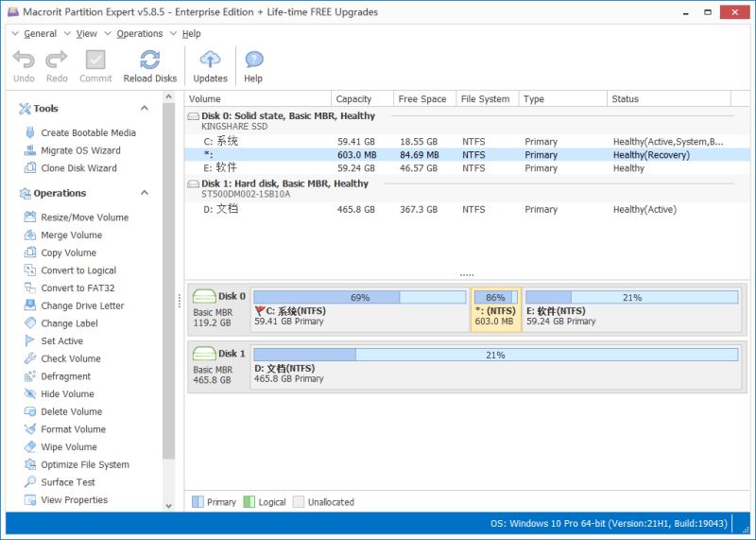756x540 pixels.
Task: Click Format Volume link in sidebar
Action: (x=73, y=429)
